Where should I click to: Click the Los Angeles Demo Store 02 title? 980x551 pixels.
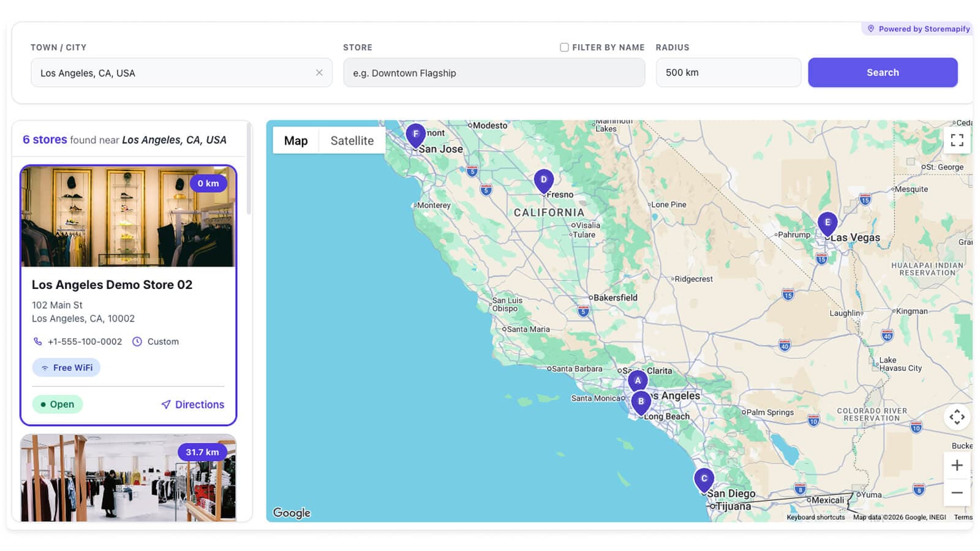coord(112,285)
